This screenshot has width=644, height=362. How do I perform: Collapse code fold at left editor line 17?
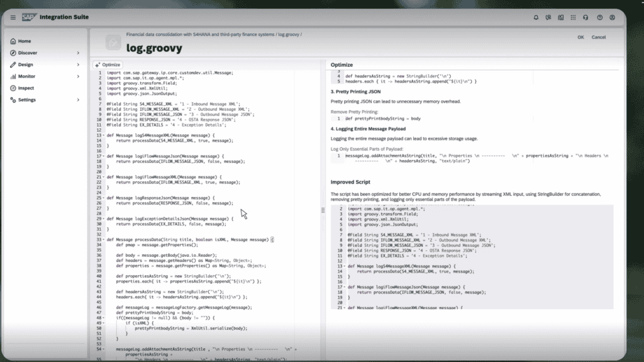(104, 156)
